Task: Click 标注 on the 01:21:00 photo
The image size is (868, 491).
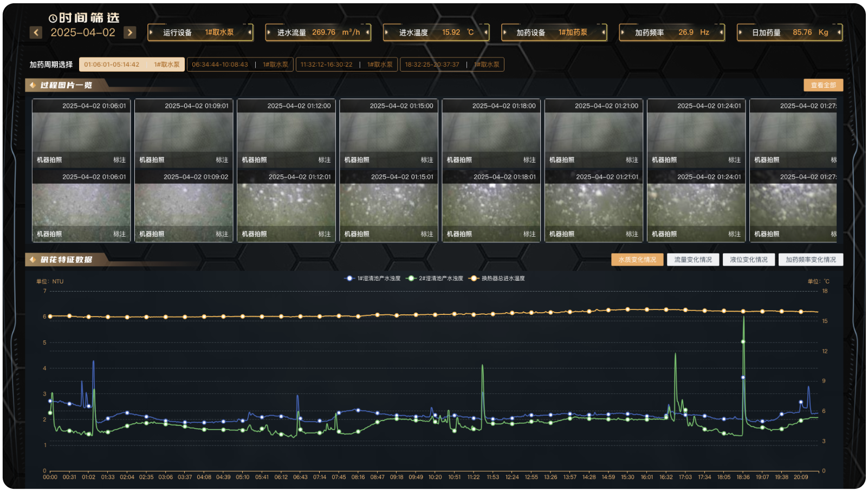Action: coord(632,160)
